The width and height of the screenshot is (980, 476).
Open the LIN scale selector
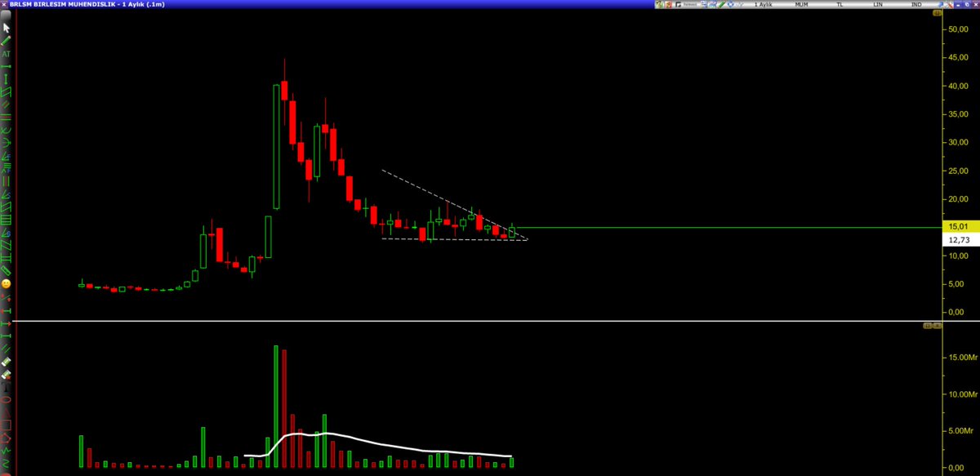[x=878, y=5]
